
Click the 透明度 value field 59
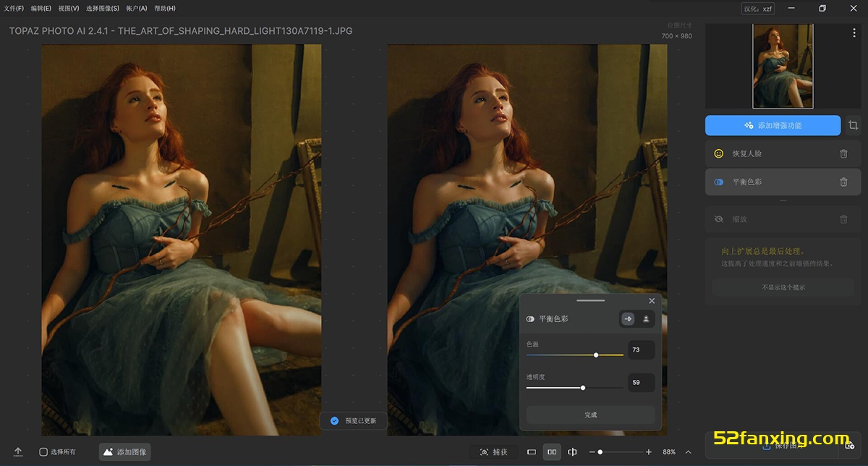tap(641, 382)
